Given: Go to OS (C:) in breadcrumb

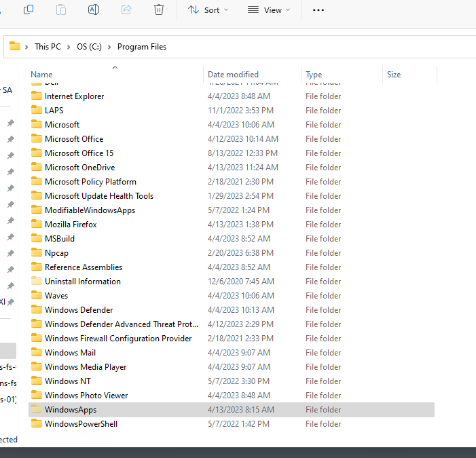Looking at the screenshot, I should [x=89, y=47].
